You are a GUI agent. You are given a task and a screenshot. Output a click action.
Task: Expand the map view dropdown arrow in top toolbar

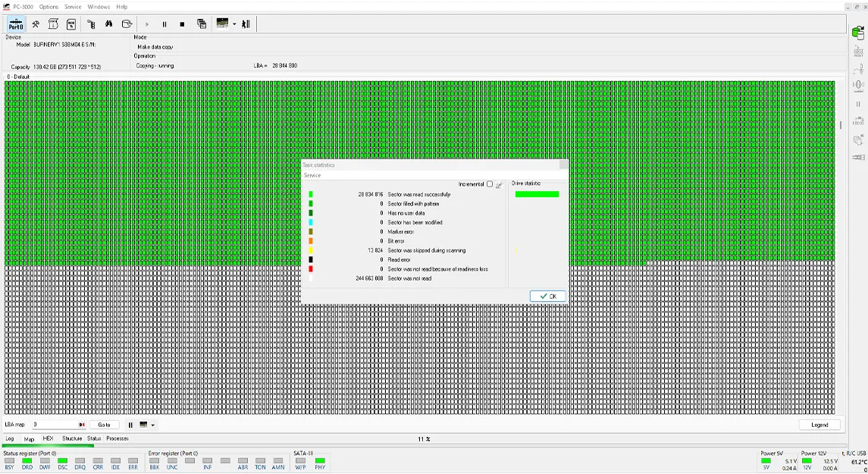coord(234,24)
